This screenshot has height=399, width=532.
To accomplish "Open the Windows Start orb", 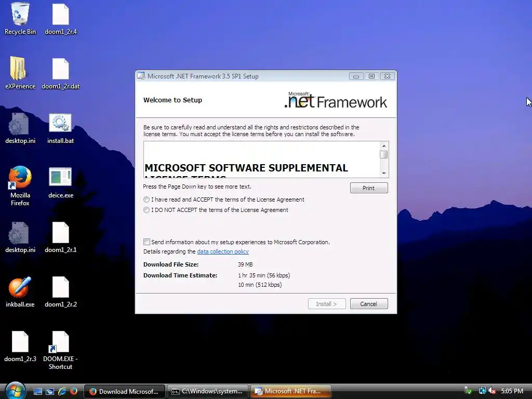I will [x=15, y=391].
